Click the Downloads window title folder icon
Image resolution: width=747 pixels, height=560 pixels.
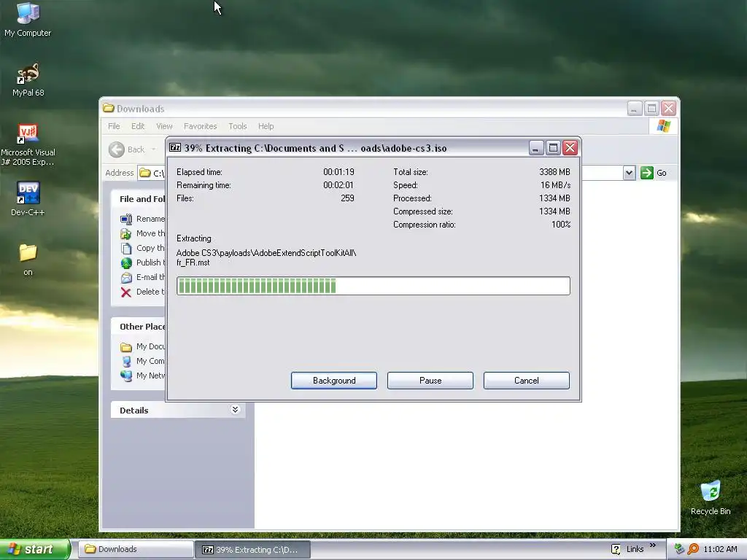[x=109, y=109]
